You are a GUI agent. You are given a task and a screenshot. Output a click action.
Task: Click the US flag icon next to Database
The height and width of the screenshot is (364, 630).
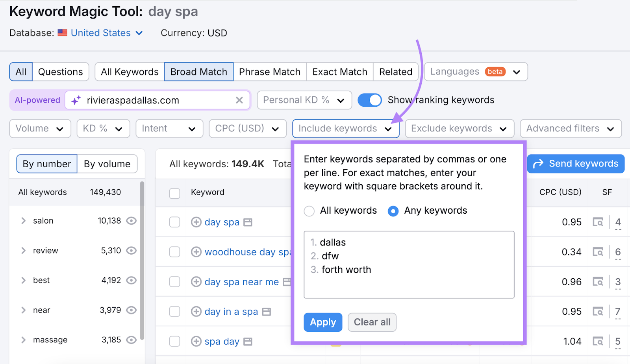[x=63, y=33]
